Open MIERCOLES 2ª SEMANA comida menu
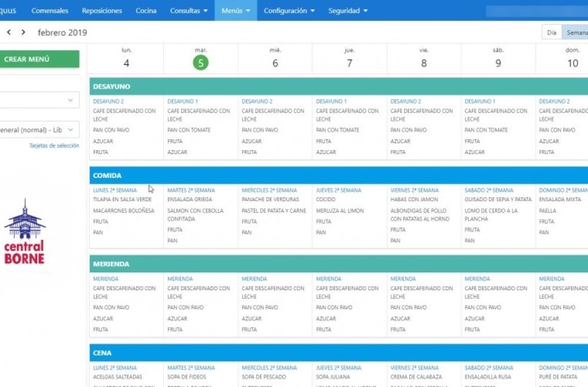Screen dimensions: 588x387 point(269,190)
